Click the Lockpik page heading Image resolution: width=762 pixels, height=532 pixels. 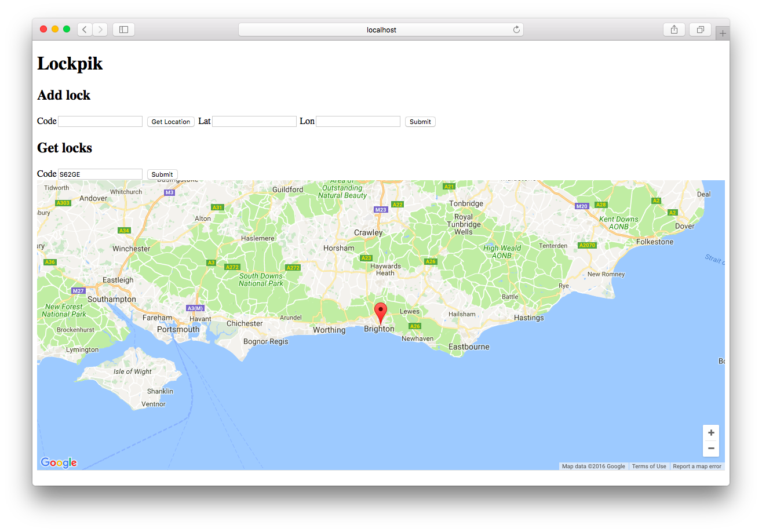tap(70, 63)
